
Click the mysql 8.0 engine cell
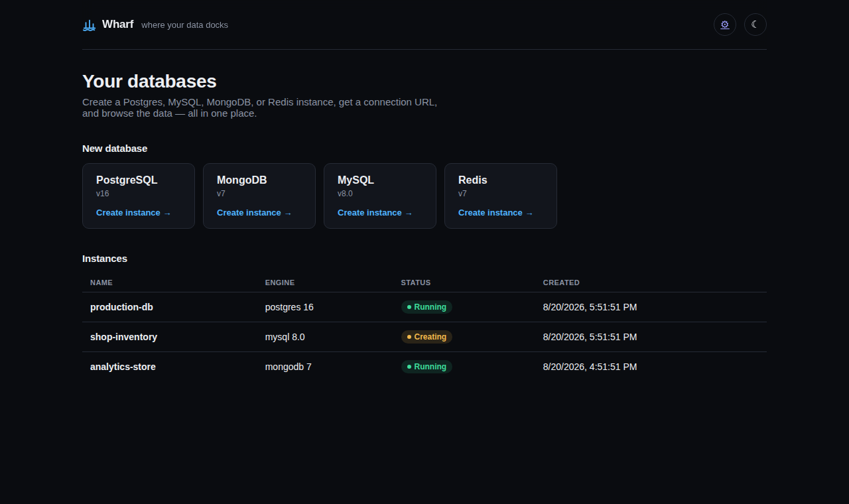click(285, 337)
